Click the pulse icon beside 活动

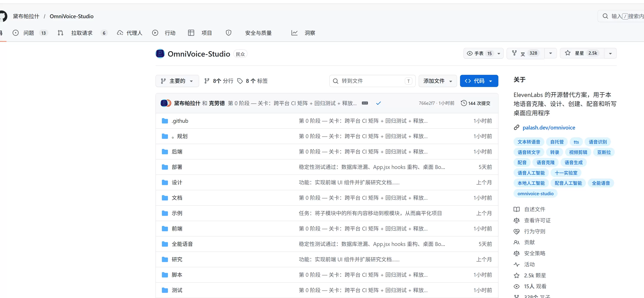point(517,264)
